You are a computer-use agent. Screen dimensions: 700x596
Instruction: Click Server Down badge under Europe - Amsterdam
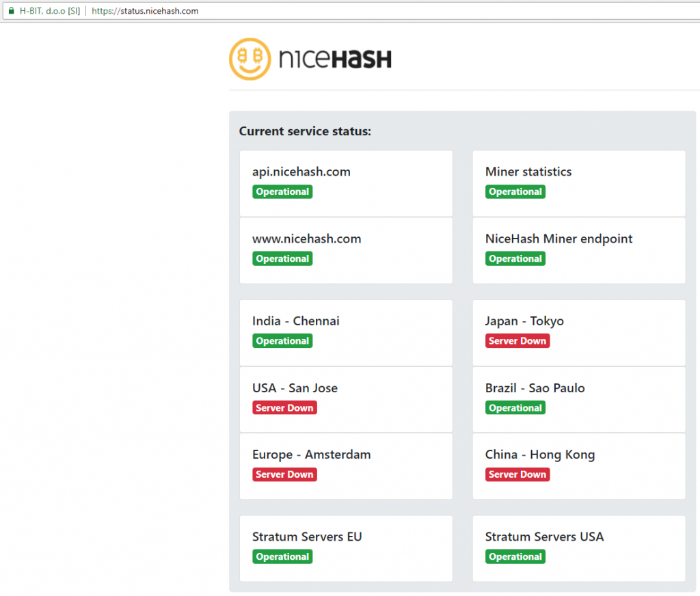click(284, 474)
